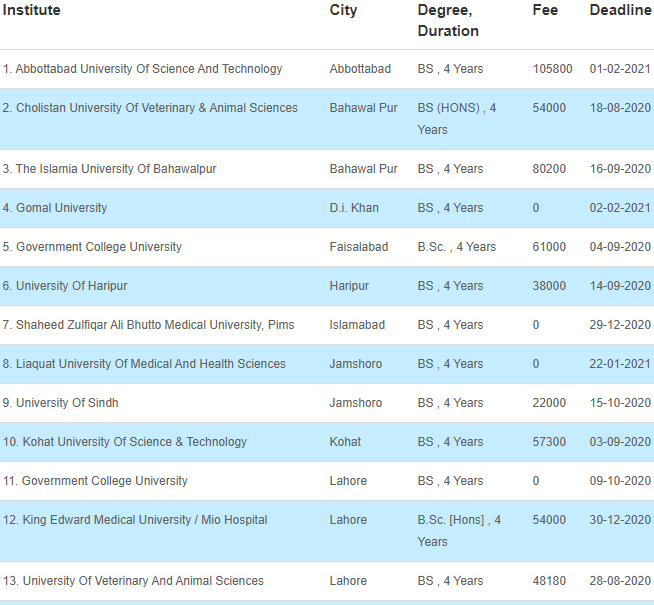Click the Gomal University fee value 0
This screenshot has width=654, height=605.
[536, 208]
